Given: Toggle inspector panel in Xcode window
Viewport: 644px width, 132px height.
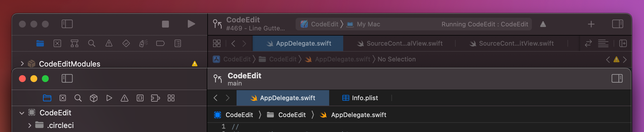Looking at the screenshot, I should pos(618,24).
